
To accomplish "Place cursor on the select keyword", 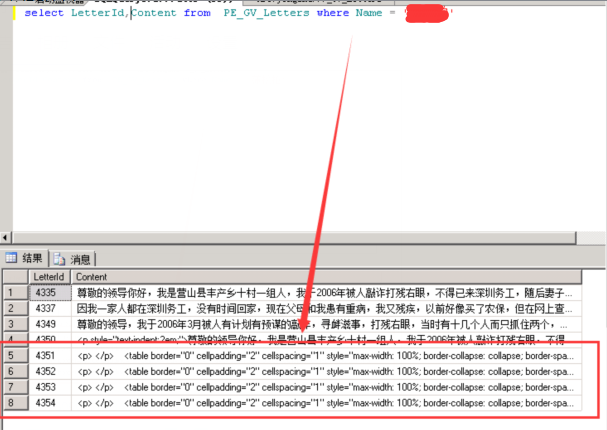I will click(x=44, y=14).
